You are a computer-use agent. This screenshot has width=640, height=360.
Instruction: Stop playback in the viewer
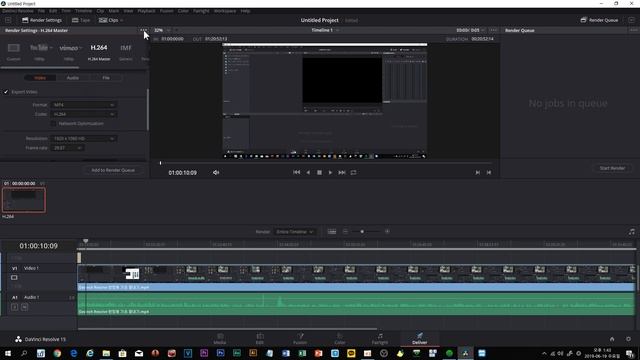(x=319, y=172)
